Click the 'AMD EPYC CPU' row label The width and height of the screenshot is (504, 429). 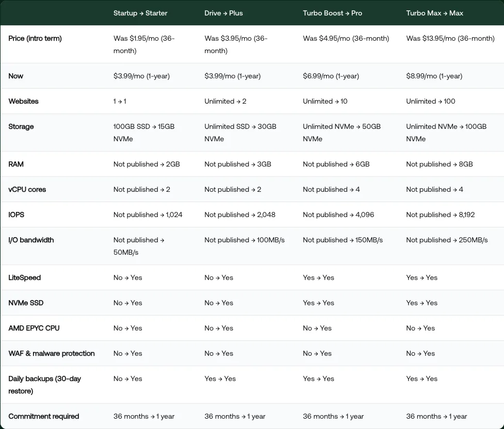34,328
